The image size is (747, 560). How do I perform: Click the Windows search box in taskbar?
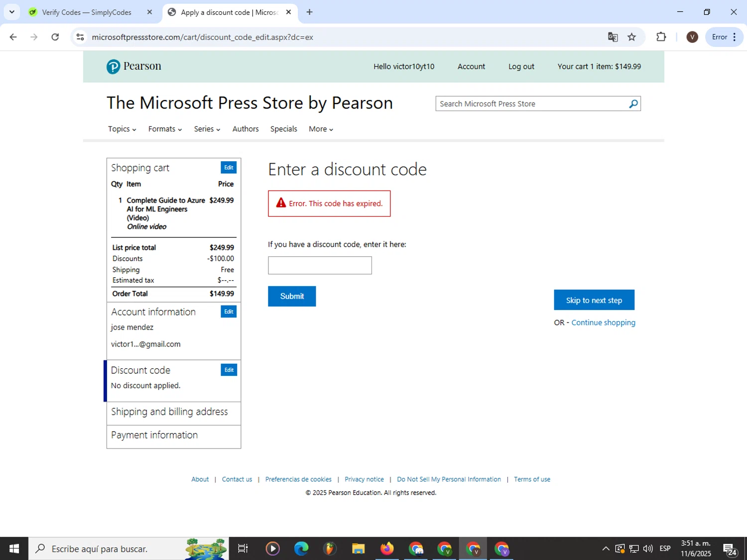click(x=128, y=549)
